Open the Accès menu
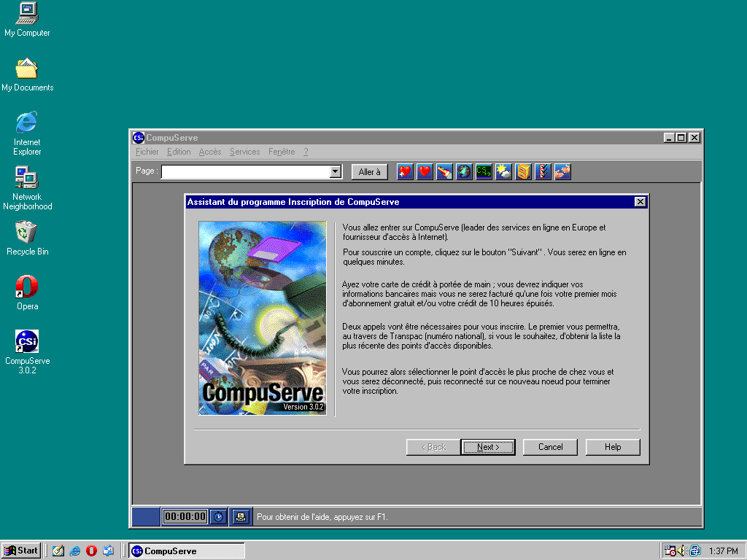Image resolution: width=747 pixels, height=560 pixels. pyautogui.click(x=210, y=152)
